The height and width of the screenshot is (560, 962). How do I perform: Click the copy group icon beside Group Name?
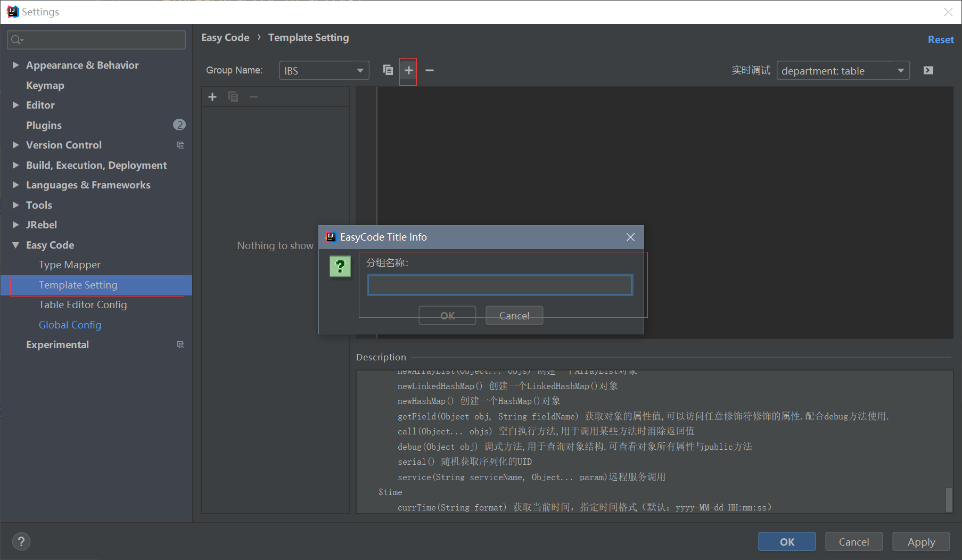pos(388,70)
